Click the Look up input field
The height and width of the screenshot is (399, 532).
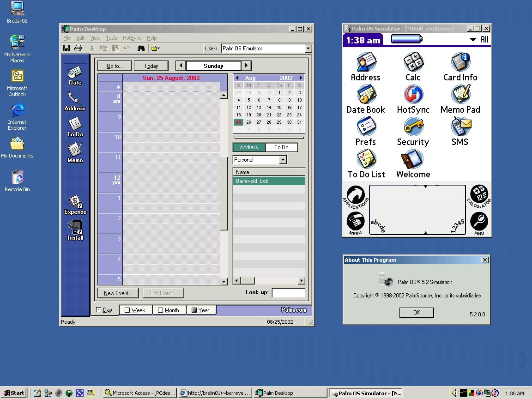click(289, 292)
